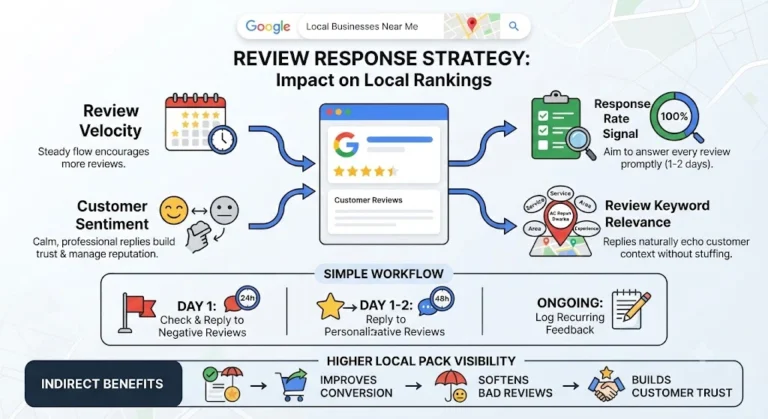Click the shopping cart icon
The width and height of the screenshot is (768, 419).
point(292,385)
